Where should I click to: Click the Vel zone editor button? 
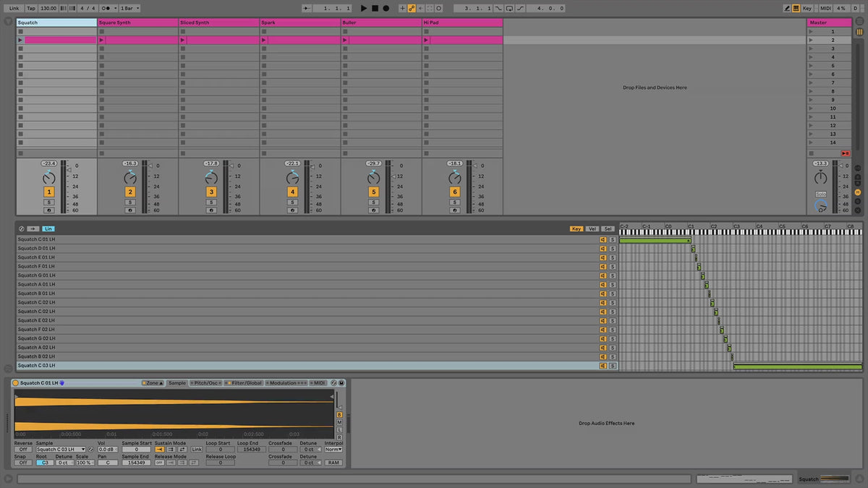click(592, 228)
